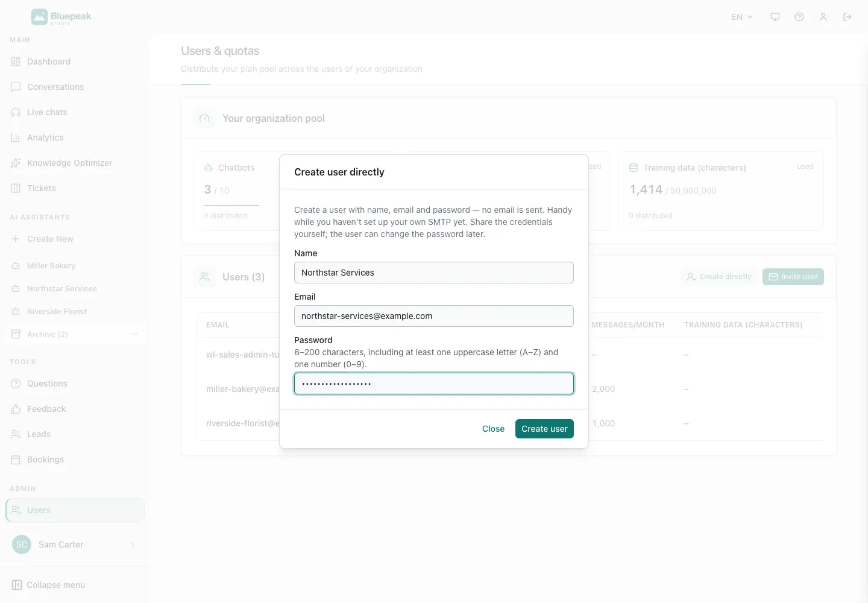Viewport: 868px width, 603px height.
Task: Open the Bookings calendar icon
Action: coord(16,459)
